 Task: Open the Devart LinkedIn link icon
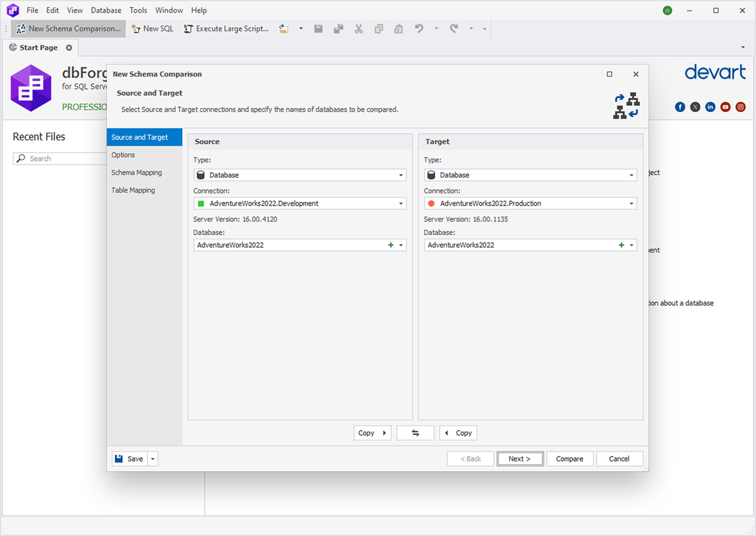(710, 107)
